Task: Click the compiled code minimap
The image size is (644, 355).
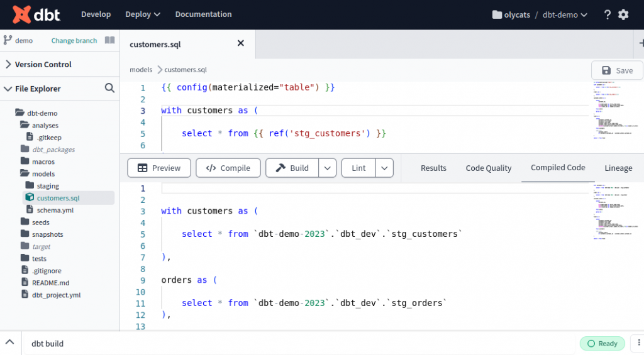Action: [616, 211]
